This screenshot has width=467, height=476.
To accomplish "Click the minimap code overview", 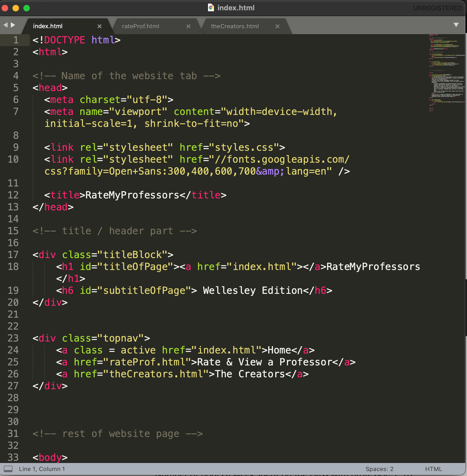I will pos(447,73).
